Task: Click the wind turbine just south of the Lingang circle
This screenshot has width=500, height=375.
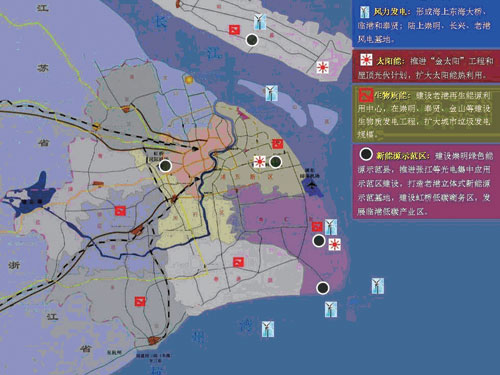Action: point(331,309)
